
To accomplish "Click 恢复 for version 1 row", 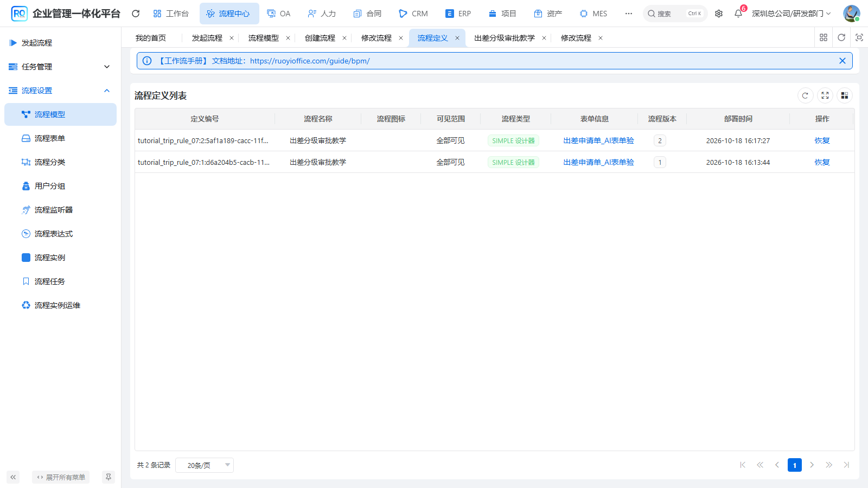I will 822,162.
